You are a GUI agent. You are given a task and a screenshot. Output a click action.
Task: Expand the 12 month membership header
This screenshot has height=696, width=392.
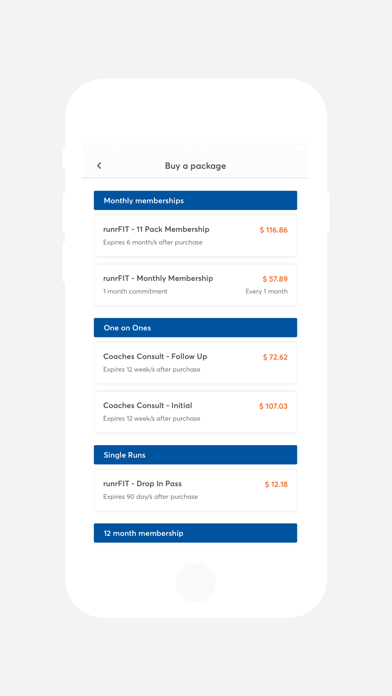tap(195, 533)
